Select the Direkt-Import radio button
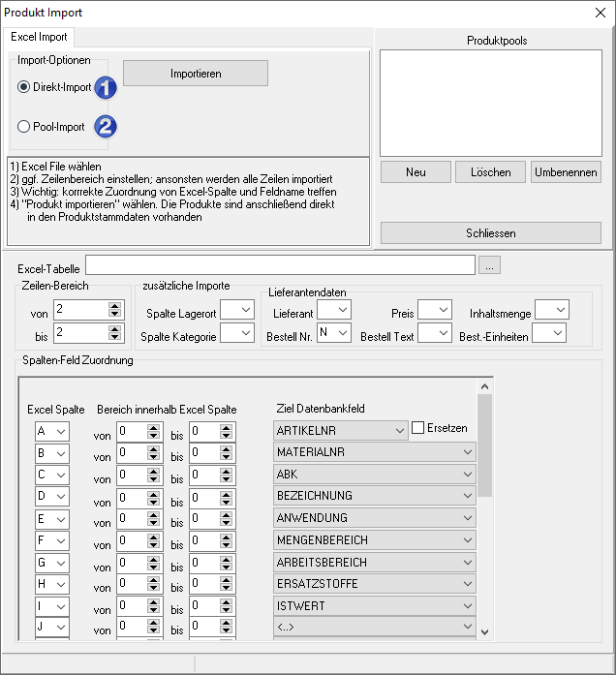Image resolution: width=616 pixels, height=675 pixels. click(x=23, y=87)
